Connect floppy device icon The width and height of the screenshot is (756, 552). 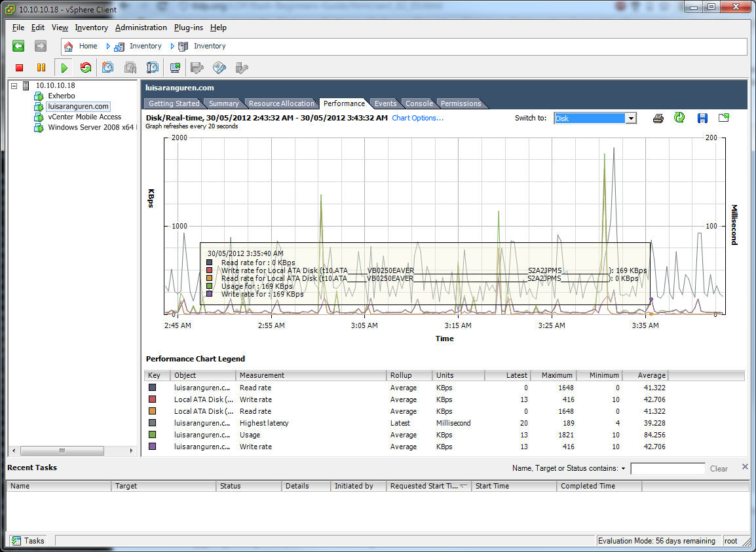197,68
